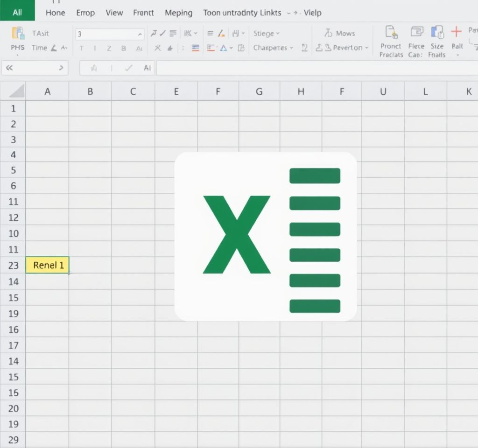Open the Peverton dropdown

point(366,48)
